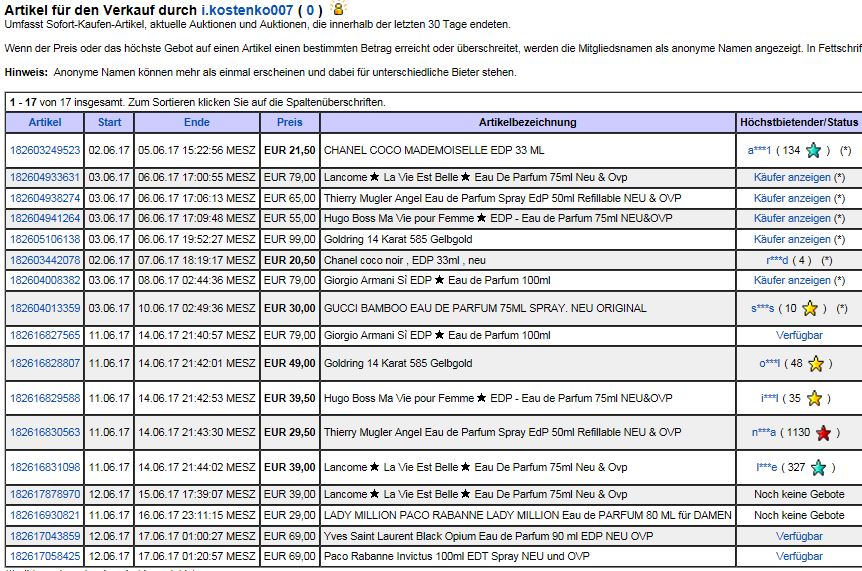
Task: Open item number 182604008382
Action: pyautogui.click(x=45, y=280)
